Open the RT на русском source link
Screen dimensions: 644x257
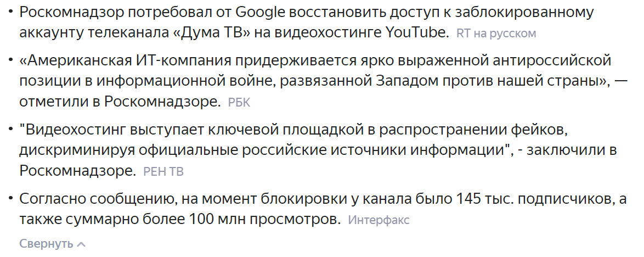496,33
